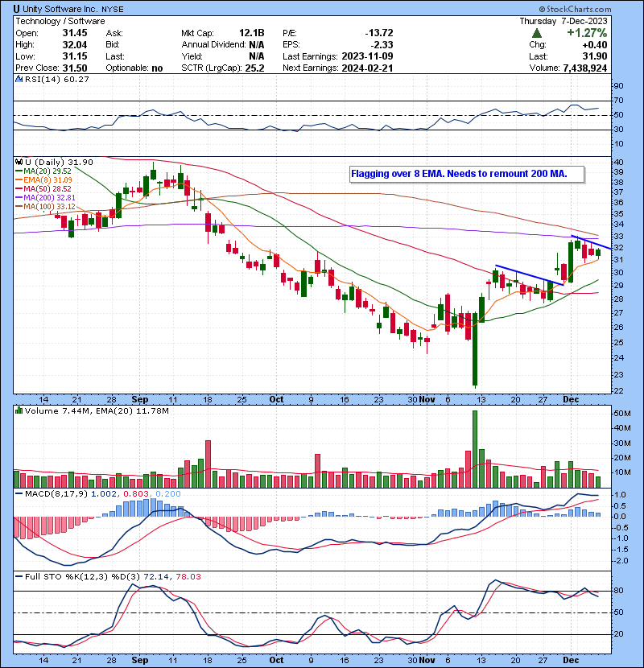Click the long green candle hitting 22 low
The height and width of the screenshot is (668, 644).
point(475,349)
